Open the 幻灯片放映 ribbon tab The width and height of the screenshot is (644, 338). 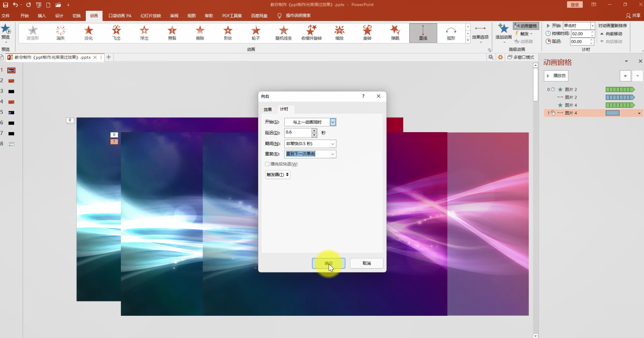pos(151,16)
